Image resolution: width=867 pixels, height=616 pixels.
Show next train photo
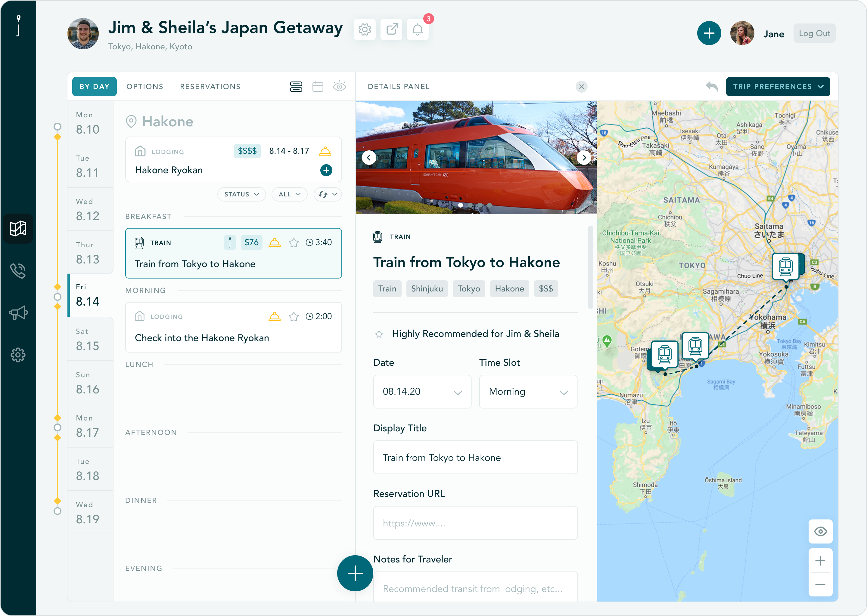(584, 157)
